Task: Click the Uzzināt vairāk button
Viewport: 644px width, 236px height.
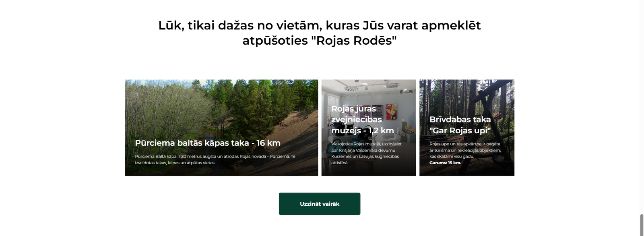Action: [x=320, y=204]
